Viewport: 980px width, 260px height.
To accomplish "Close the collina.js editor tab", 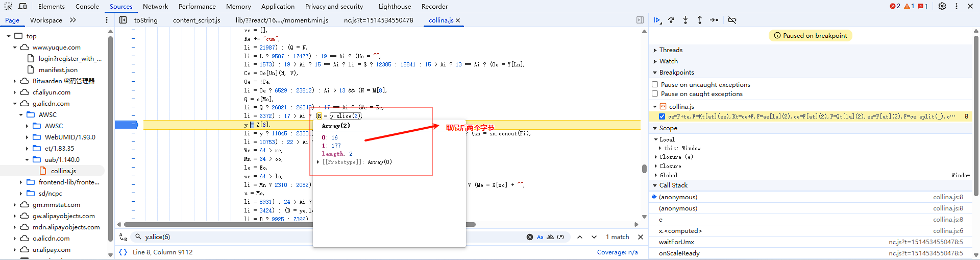I will [458, 20].
